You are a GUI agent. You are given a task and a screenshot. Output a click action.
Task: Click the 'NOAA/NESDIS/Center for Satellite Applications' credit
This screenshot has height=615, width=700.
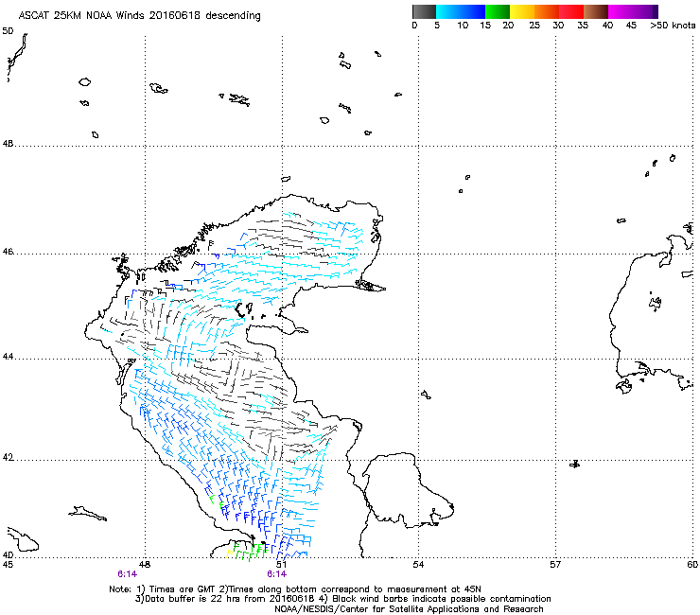click(409, 608)
